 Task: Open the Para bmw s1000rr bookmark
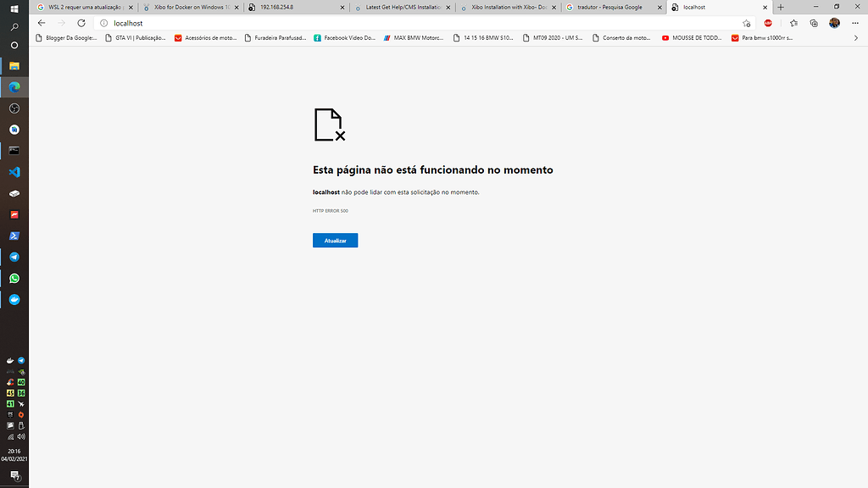[762, 38]
